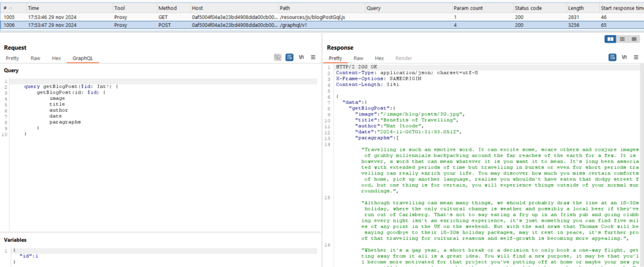Toggle non-printable \n characters in Request panel
The image size is (644, 267).
(x=301, y=57)
